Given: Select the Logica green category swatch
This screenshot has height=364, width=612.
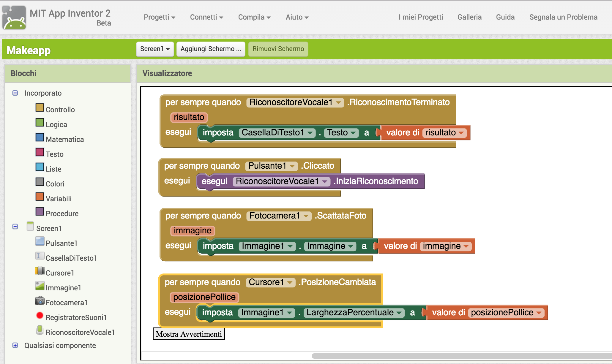Looking at the screenshot, I should click(x=40, y=122).
